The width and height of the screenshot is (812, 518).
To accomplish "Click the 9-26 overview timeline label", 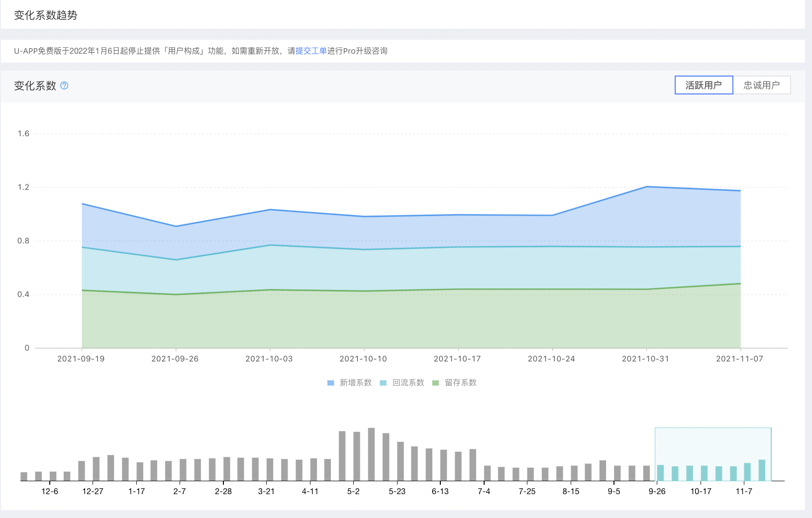I will tap(657, 492).
